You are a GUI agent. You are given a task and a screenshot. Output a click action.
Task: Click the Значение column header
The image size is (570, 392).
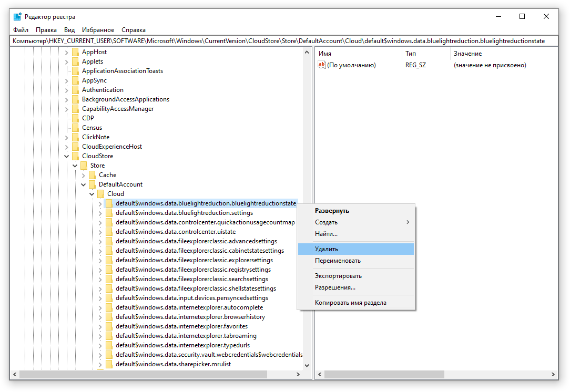coord(467,54)
